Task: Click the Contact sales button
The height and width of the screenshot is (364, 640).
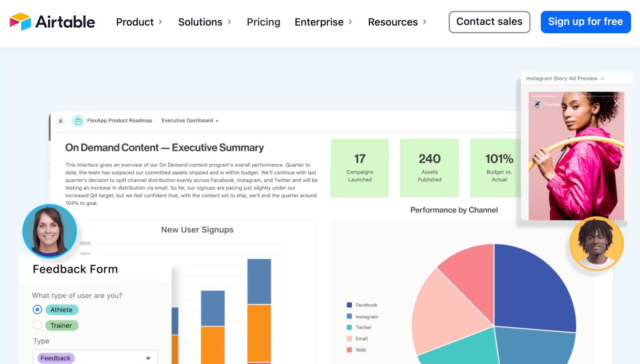Action: coord(489,22)
